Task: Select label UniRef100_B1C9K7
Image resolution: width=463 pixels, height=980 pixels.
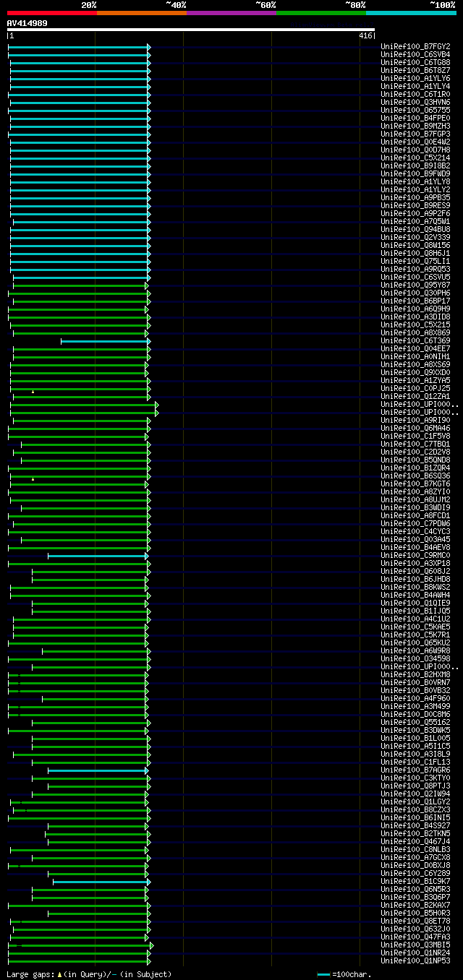Action: [x=415, y=882]
